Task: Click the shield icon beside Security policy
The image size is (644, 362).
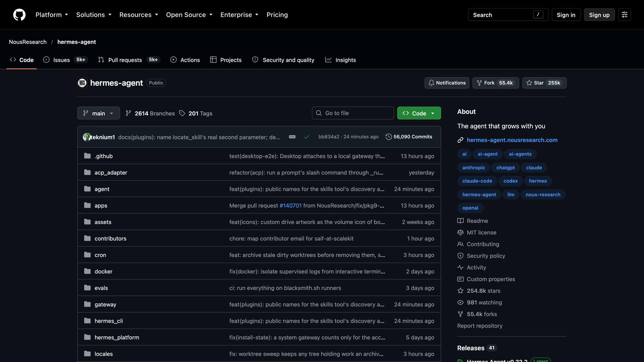Action: (x=460, y=256)
